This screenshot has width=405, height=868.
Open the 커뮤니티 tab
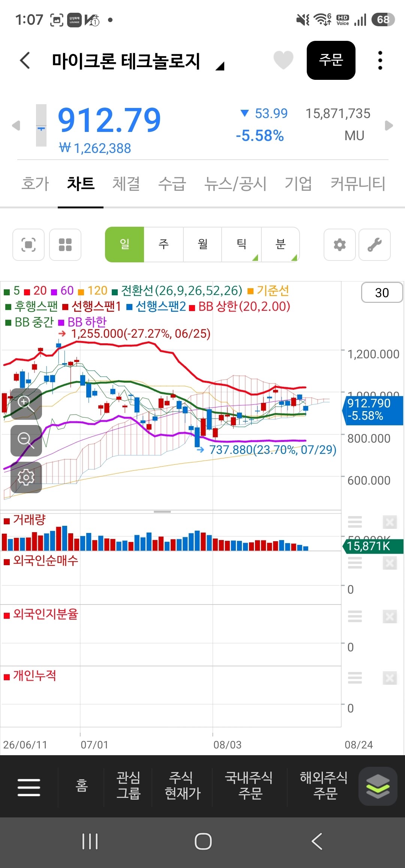(358, 184)
